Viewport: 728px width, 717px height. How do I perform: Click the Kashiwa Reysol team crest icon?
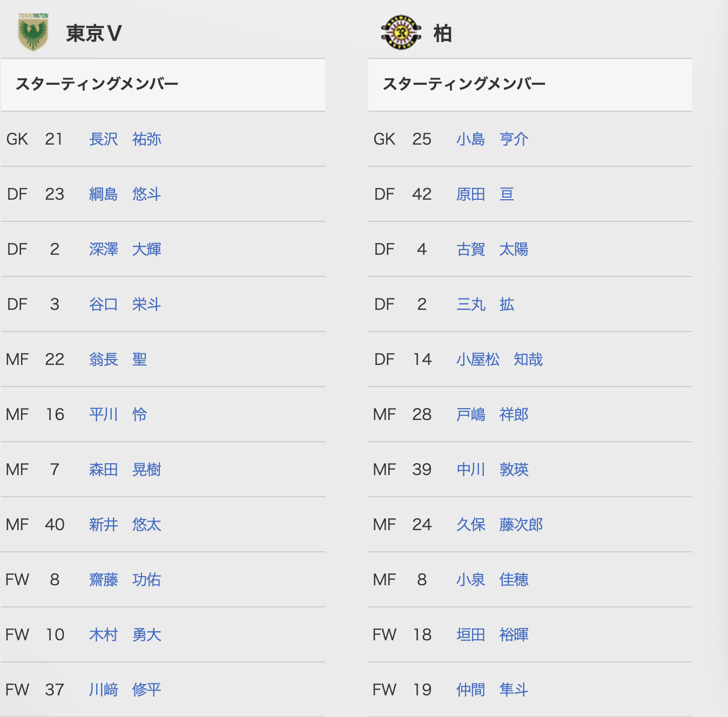coord(401,32)
